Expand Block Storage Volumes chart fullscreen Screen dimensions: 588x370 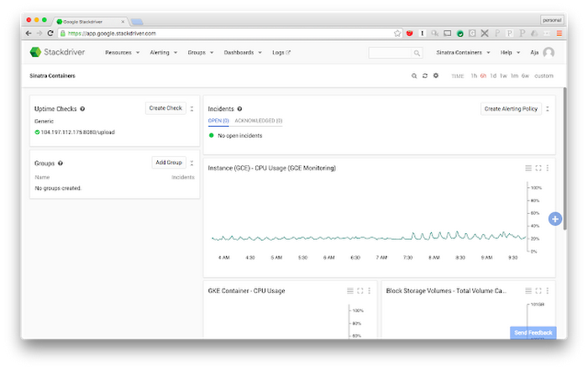pos(538,290)
